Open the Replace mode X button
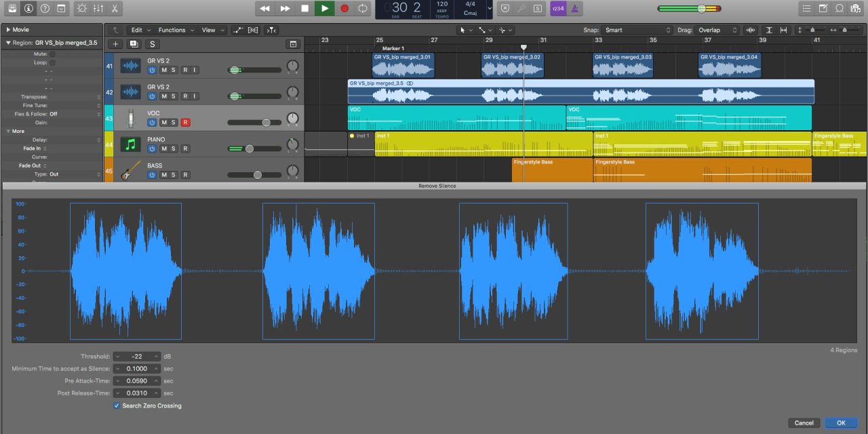This screenshot has height=434, width=868. [505, 8]
